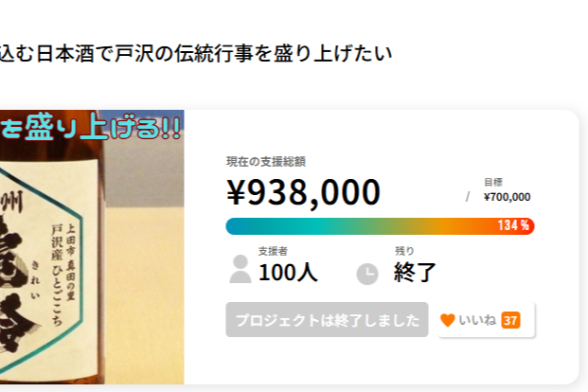Click the funding progress bar
This screenshot has width=588, height=392.
(x=379, y=226)
